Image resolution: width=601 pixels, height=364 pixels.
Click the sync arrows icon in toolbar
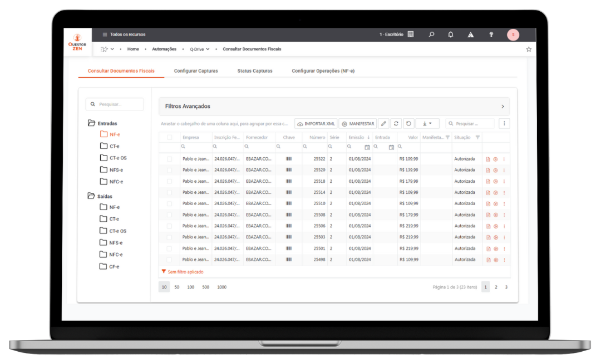(x=396, y=123)
